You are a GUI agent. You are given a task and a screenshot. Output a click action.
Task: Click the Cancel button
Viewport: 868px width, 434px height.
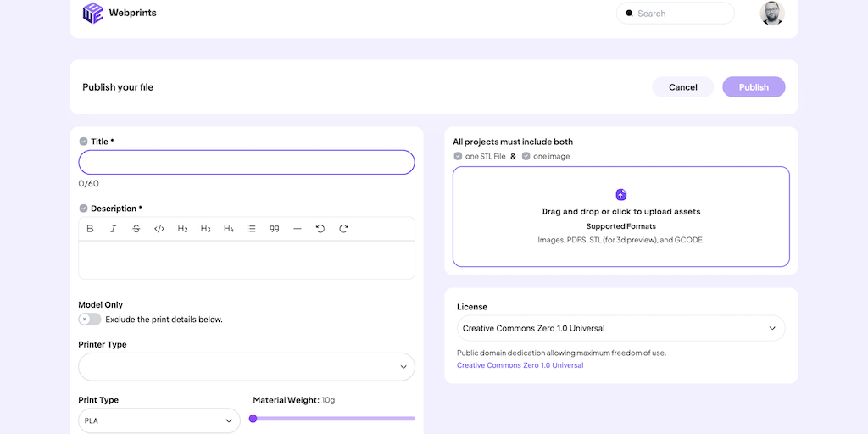[x=682, y=87]
